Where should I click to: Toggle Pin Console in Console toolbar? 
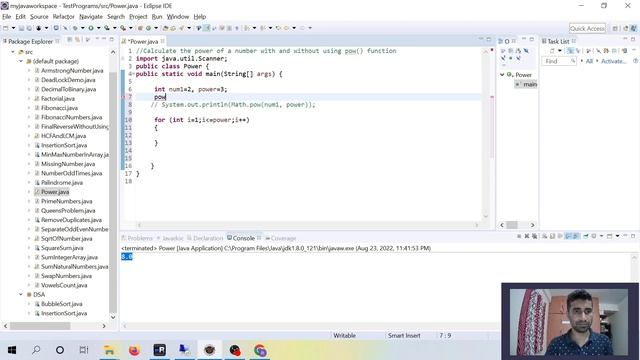(x=586, y=236)
